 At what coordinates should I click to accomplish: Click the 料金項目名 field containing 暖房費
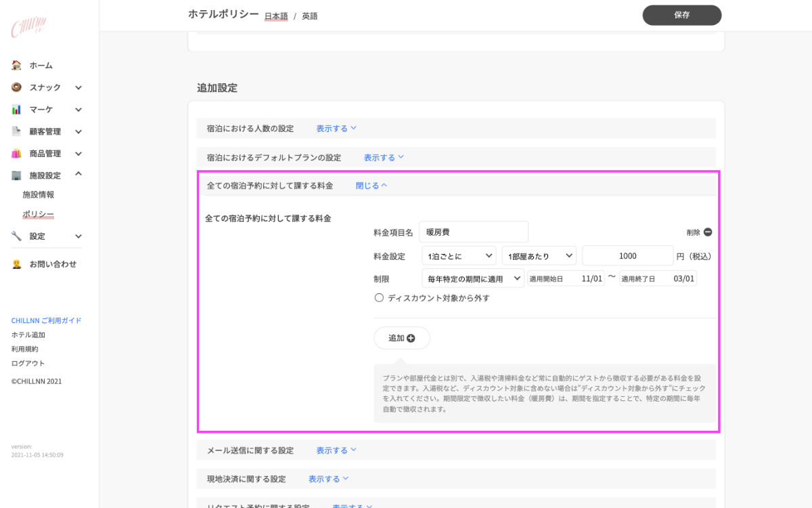(473, 232)
